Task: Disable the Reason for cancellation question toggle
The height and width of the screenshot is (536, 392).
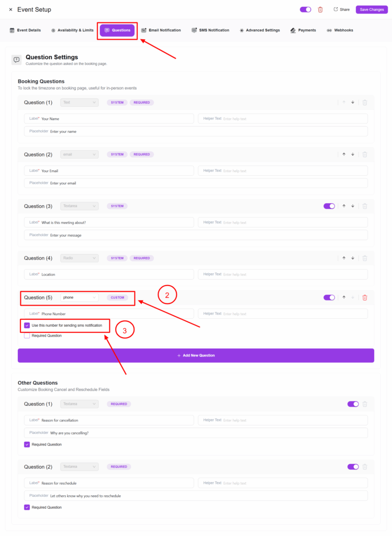Action: pyautogui.click(x=353, y=404)
